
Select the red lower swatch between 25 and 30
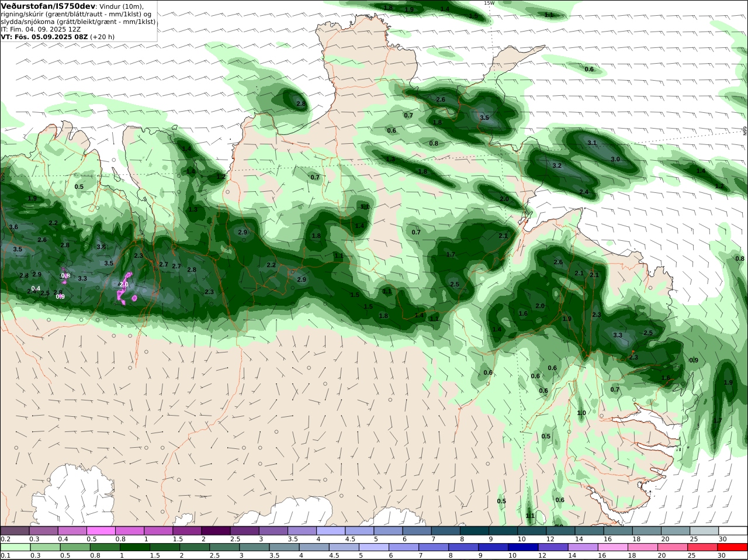point(704,547)
